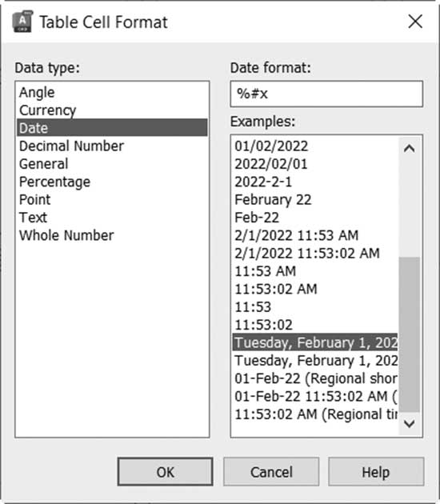Choose 11:53:02 AM example format
Image resolution: width=440 pixels, height=504 pixels.
point(315,289)
